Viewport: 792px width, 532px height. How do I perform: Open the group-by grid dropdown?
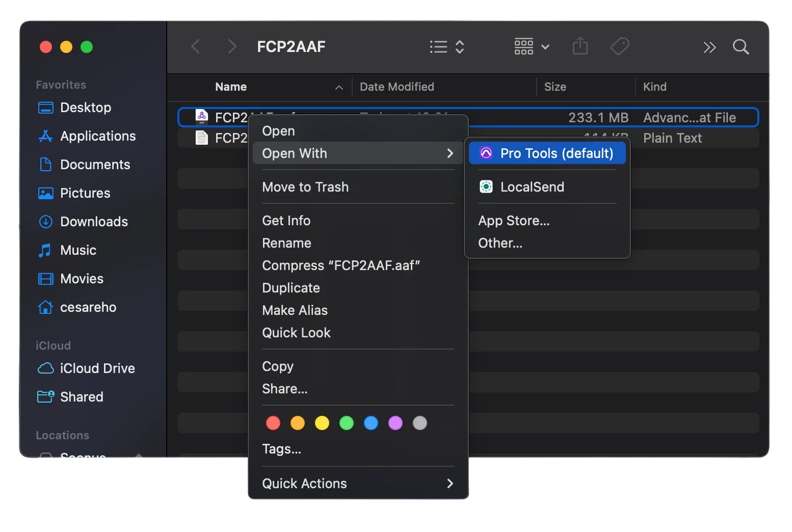pyautogui.click(x=532, y=46)
